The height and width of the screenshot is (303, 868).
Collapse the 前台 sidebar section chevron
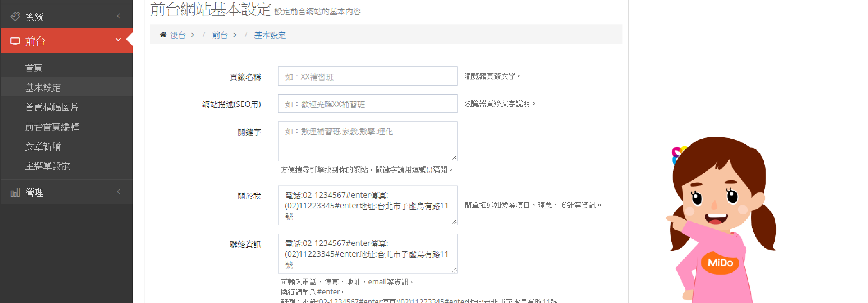(118, 40)
